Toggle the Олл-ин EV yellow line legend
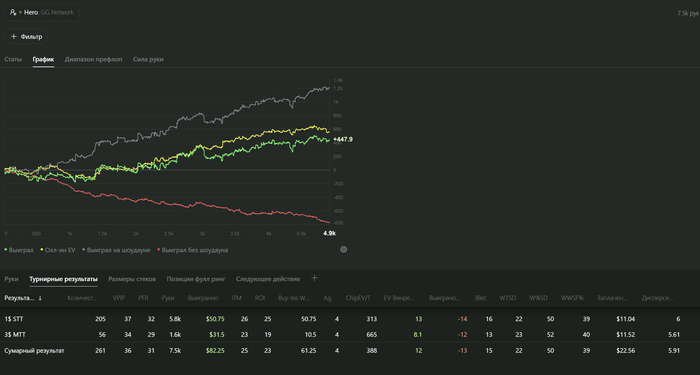Image resolution: width=700 pixels, height=375 pixels. click(x=58, y=250)
